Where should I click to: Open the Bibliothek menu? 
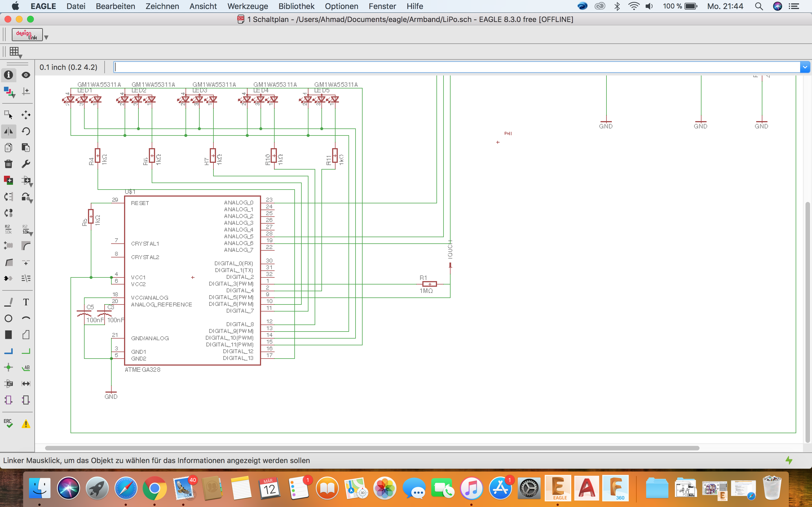coord(296,6)
